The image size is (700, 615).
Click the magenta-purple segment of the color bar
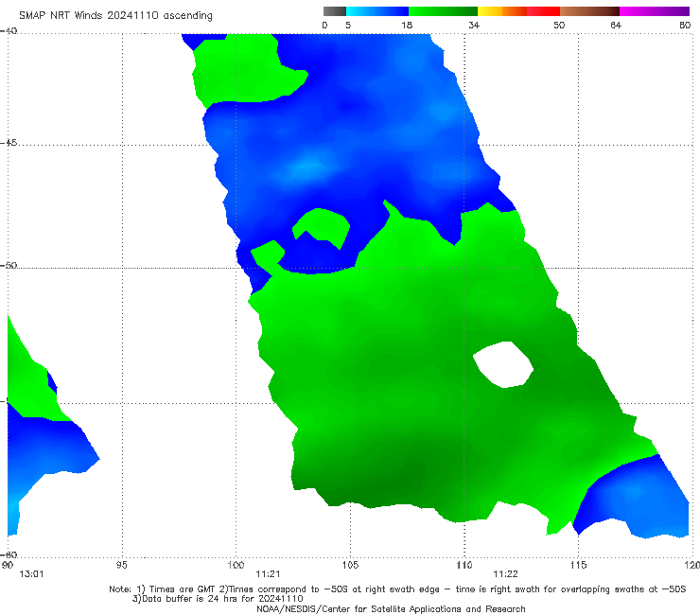point(655,11)
